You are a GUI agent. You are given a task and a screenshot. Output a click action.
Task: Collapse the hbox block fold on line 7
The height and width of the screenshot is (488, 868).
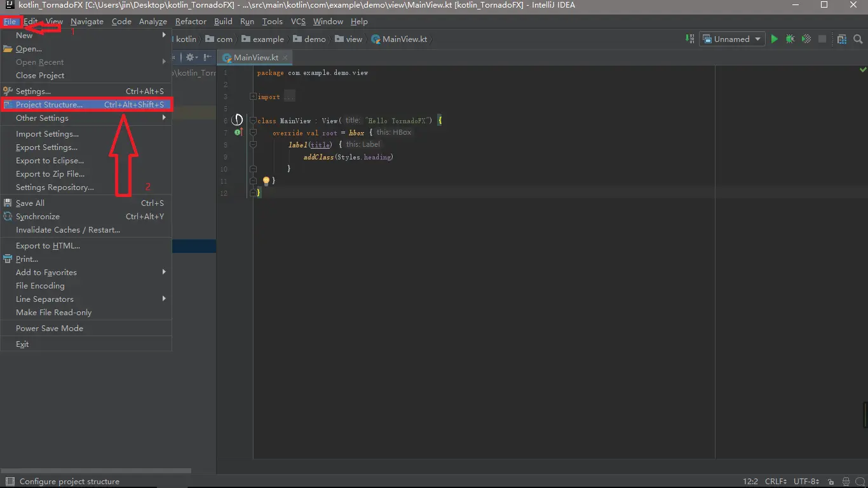[253, 132]
